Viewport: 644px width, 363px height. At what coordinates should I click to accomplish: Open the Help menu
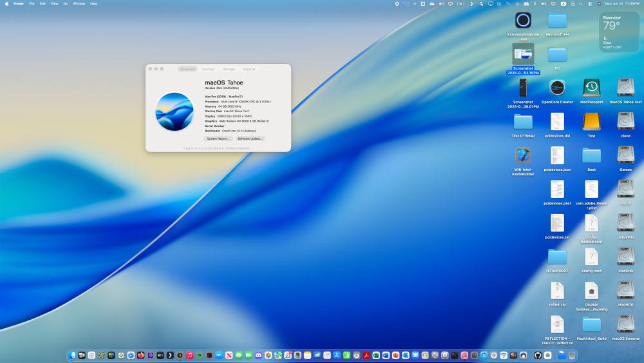pyautogui.click(x=93, y=4)
